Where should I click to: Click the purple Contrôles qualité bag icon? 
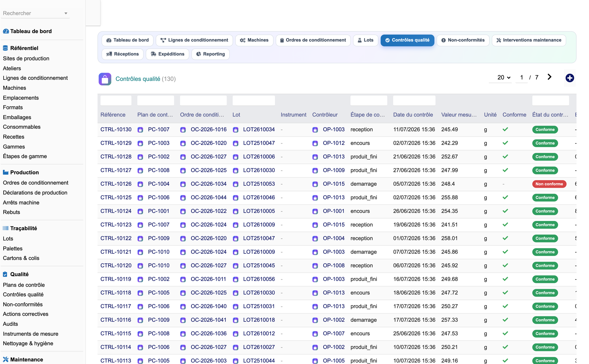(105, 79)
